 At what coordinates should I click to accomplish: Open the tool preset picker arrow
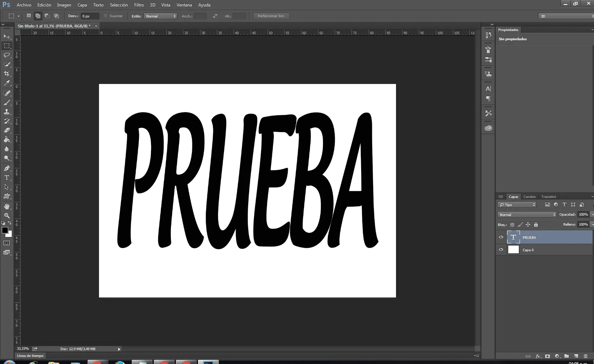pos(19,16)
